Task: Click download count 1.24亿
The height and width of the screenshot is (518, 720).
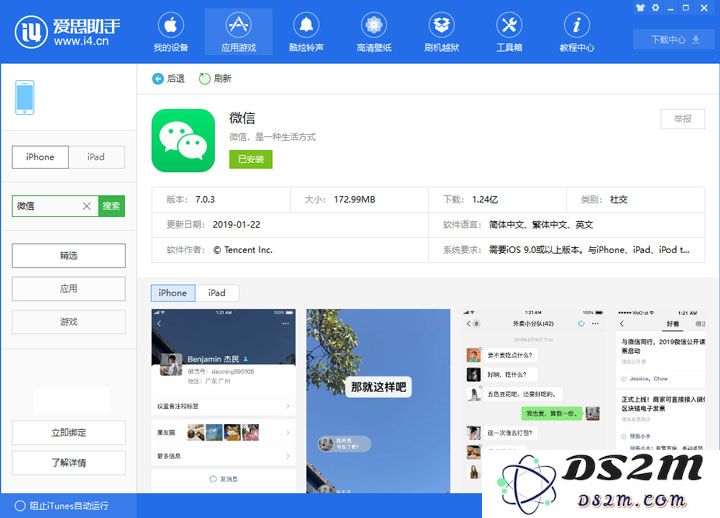Action: click(485, 199)
